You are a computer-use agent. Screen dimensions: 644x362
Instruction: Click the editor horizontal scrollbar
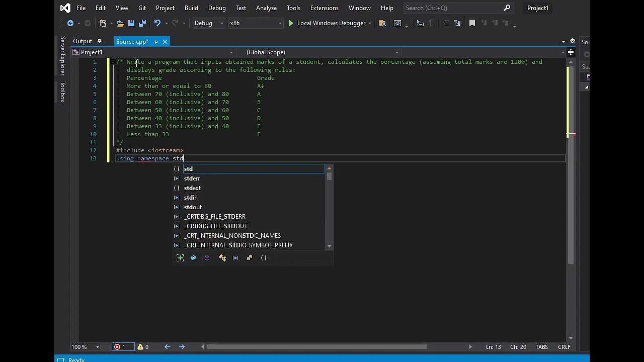pos(316,346)
